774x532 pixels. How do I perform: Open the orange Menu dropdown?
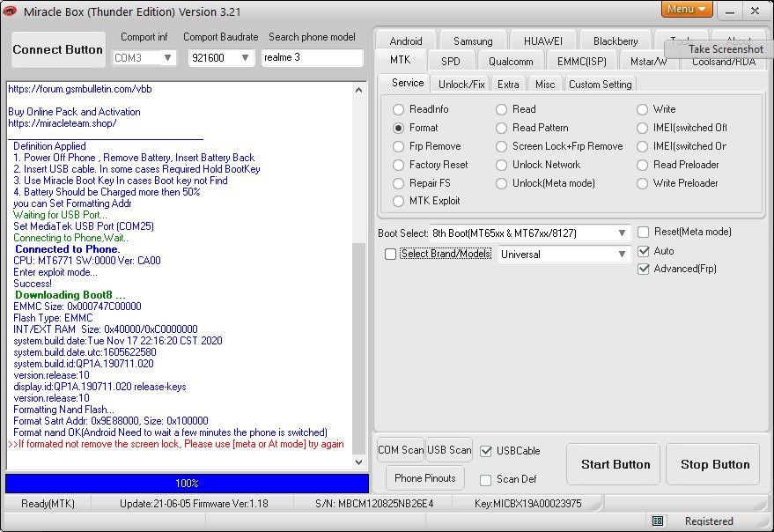pyautogui.click(x=686, y=9)
